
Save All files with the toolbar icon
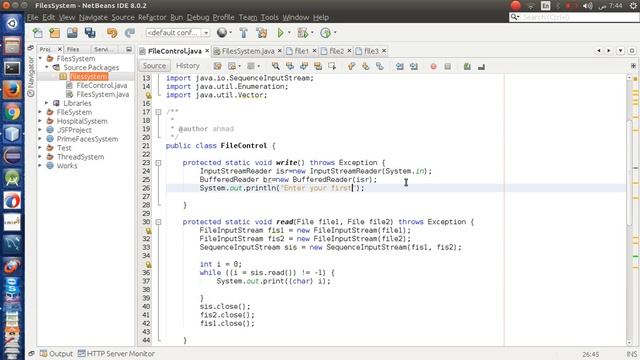coord(90,33)
